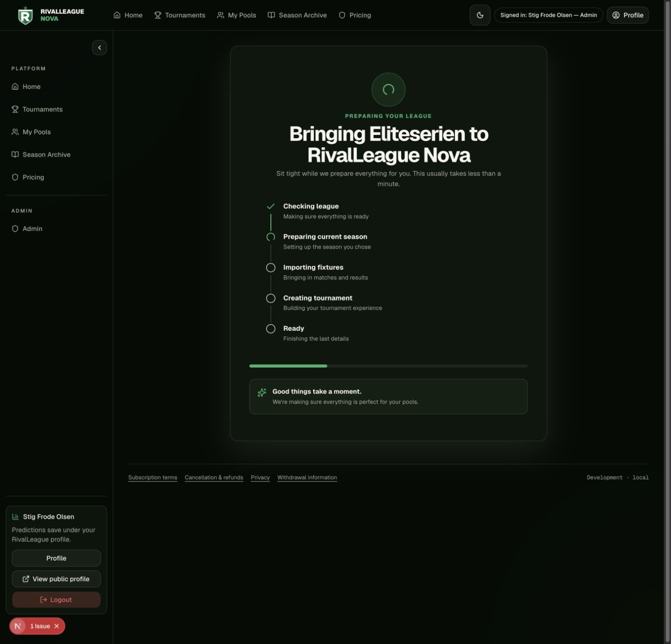The width and height of the screenshot is (671, 644).
Task: Click the sidebar Home house icon
Action: (x=15, y=87)
